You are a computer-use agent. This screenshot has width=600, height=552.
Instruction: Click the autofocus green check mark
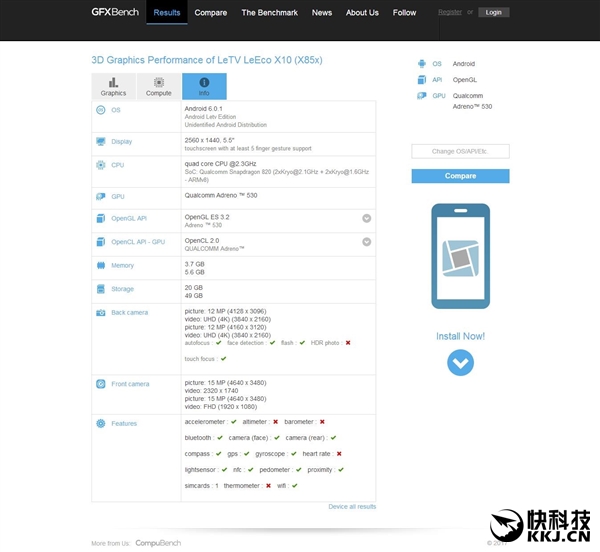[x=218, y=343]
